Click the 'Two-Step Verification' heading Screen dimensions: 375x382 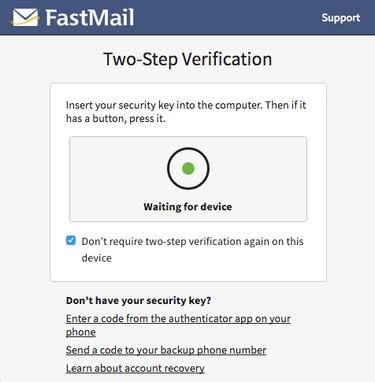point(188,59)
